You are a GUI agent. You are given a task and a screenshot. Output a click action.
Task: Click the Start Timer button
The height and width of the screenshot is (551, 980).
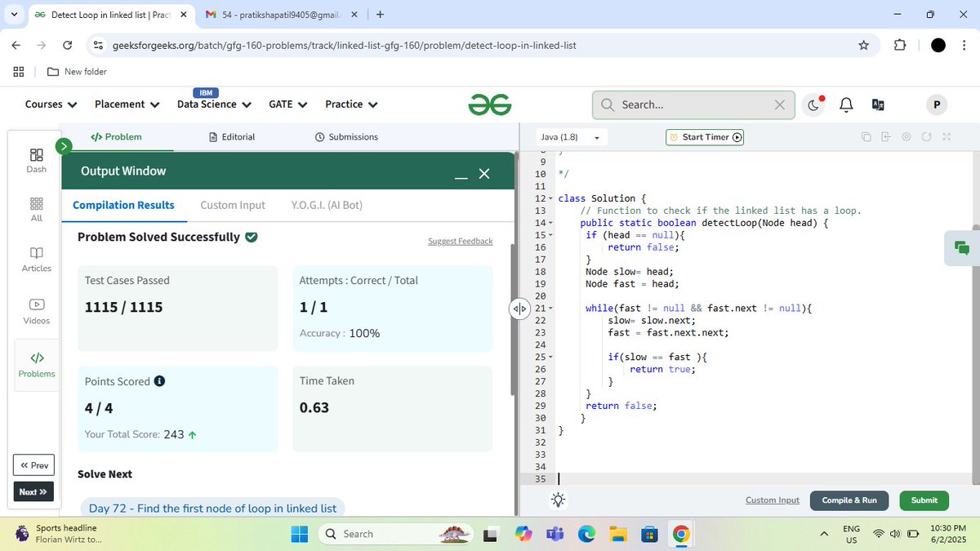click(705, 137)
